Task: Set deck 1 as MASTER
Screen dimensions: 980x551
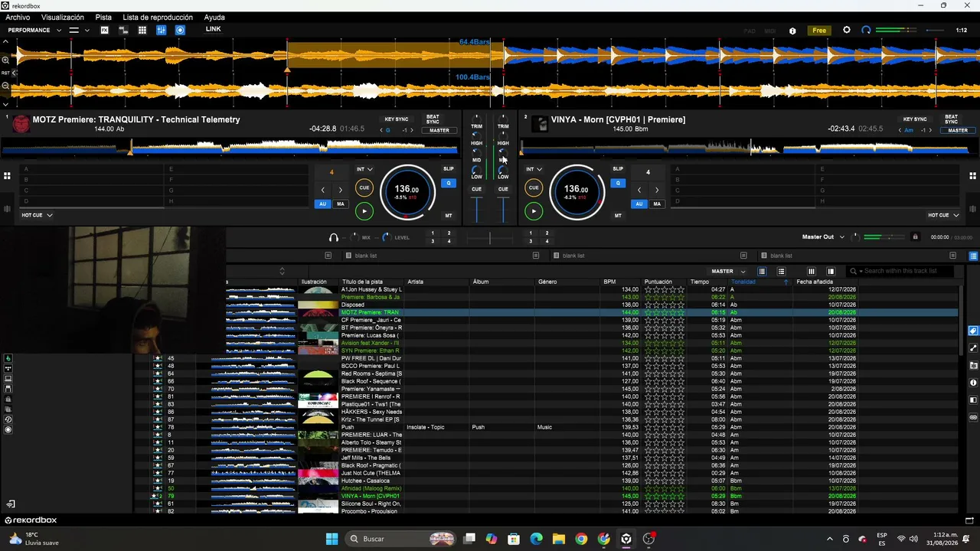Action: 439,130
